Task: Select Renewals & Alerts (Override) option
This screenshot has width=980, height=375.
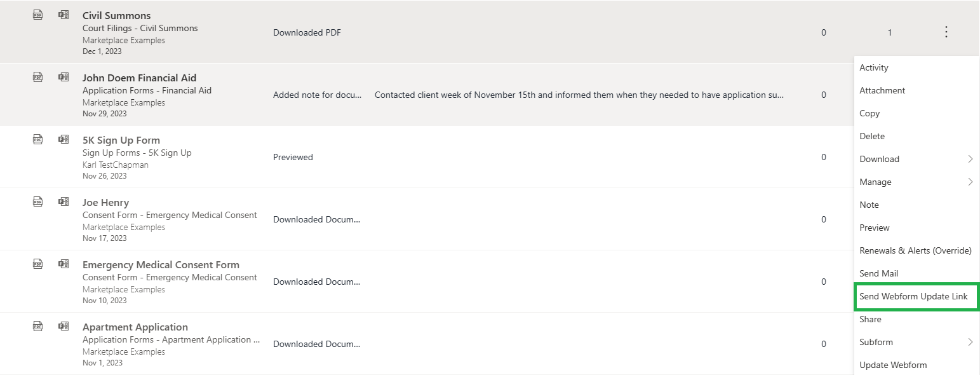Action: click(916, 250)
